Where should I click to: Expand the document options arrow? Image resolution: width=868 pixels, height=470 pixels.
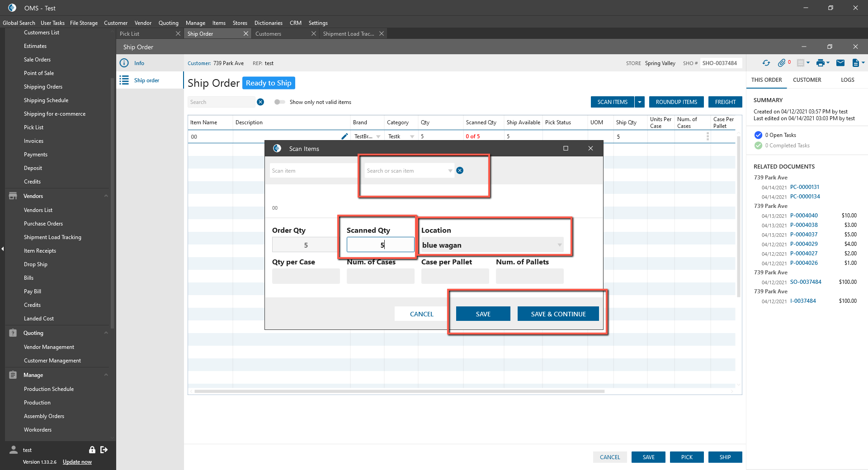(x=863, y=63)
